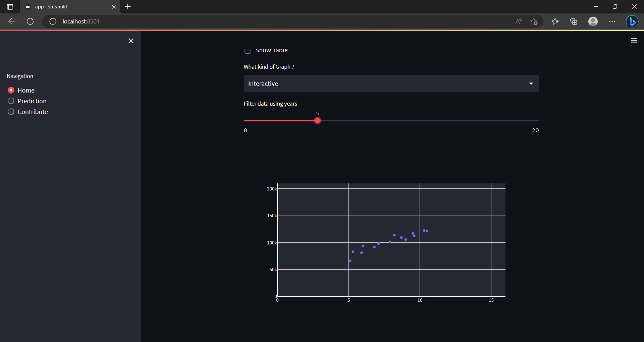Enable the Show Table checkbox
The width and height of the screenshot is (644, 342).
(x=248, y=50)
